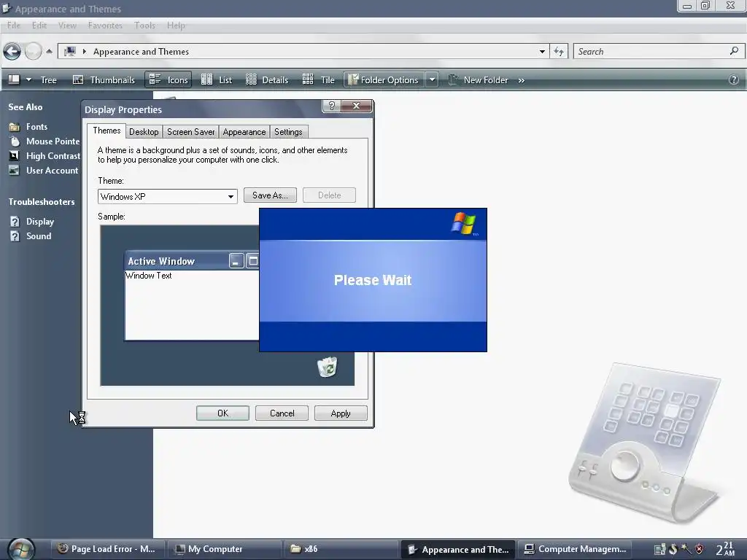Open the Tools menu
The image size is (747, 560).
[144, 26]
